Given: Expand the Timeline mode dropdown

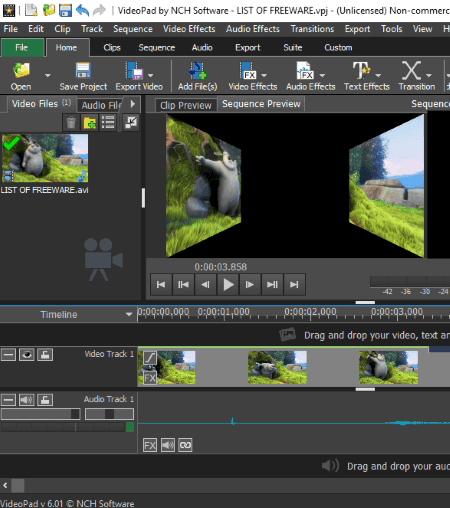Looking at the screenshot, I should click(129, 314).
